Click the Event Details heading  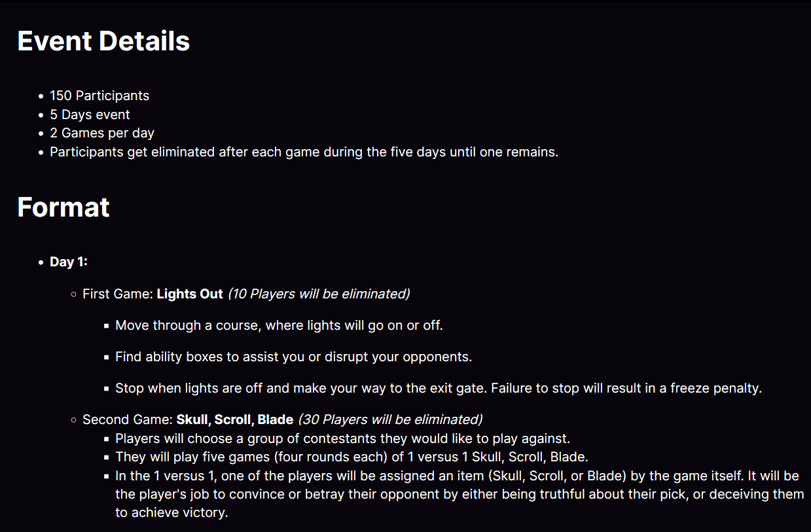pyautogui.click(x=103, y=41)
